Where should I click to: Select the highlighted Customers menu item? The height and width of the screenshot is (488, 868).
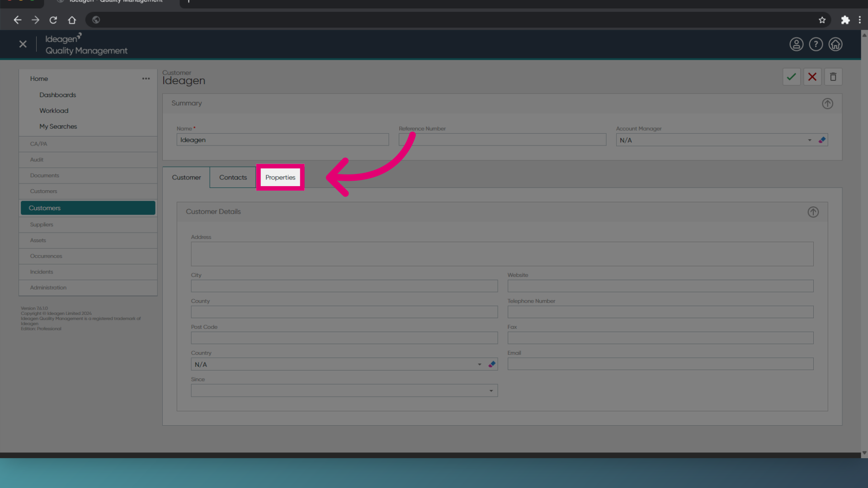pos(88,208)
